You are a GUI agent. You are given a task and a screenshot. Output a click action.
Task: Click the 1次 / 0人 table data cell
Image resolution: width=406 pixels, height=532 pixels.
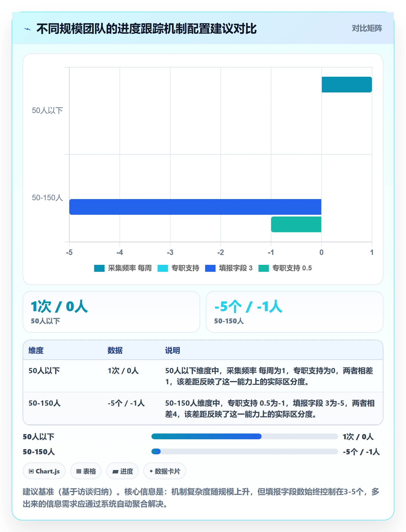point(123,371)
